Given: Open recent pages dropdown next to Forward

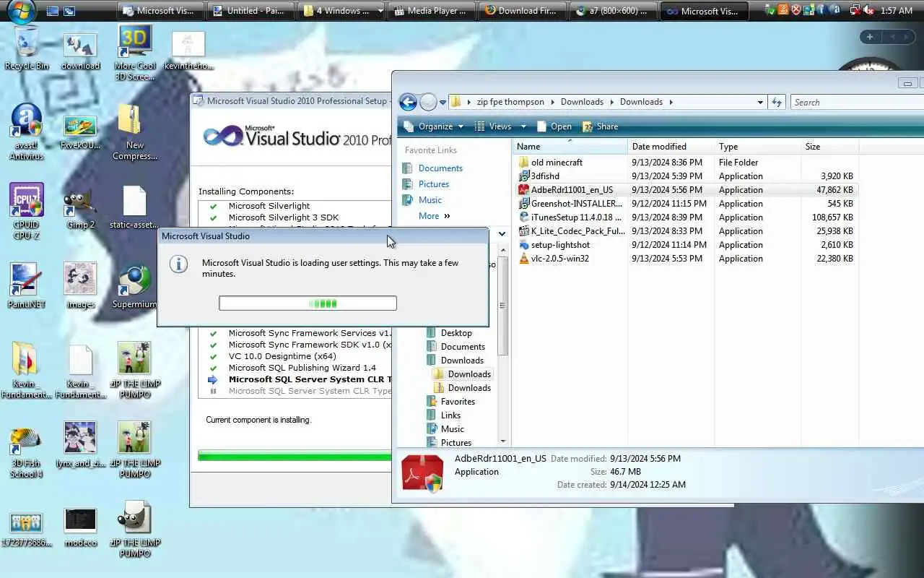Looking at the screenshot, I should tap(443, 103).
